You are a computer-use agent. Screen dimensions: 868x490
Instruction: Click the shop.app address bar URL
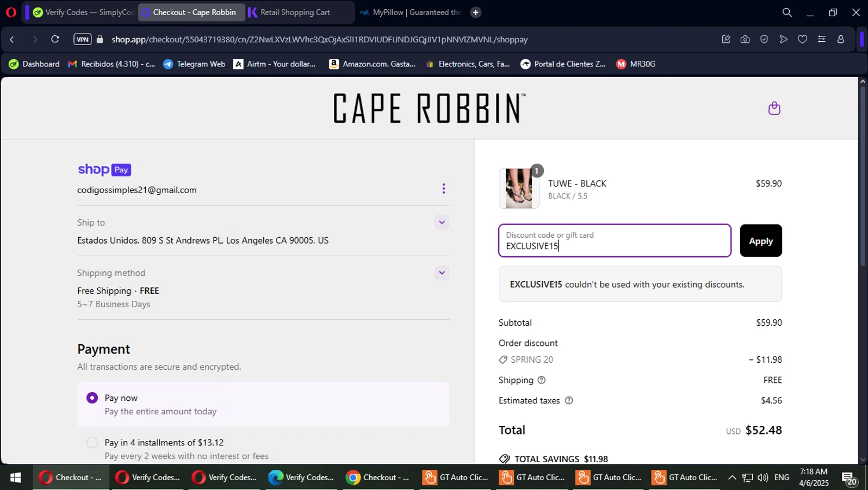pyautogui.click(x=319, y=39)
